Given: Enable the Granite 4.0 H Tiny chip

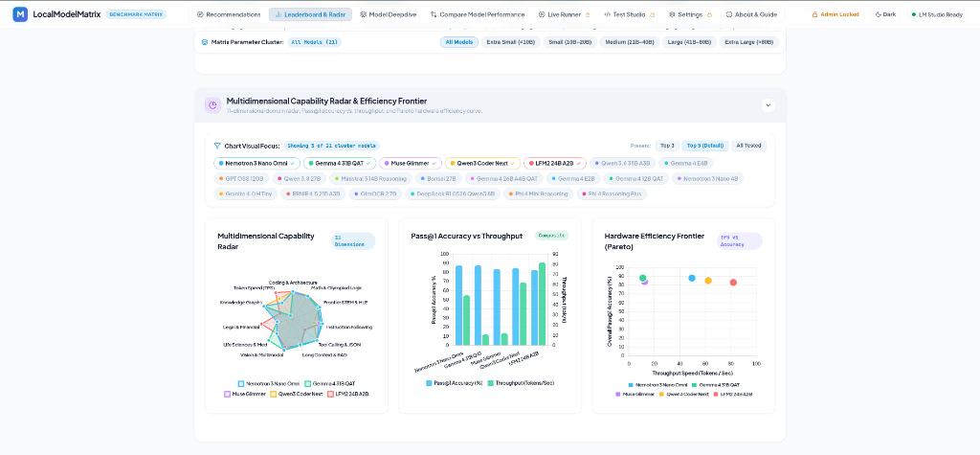Looking at the screenshot, I should tap(246, 194).
